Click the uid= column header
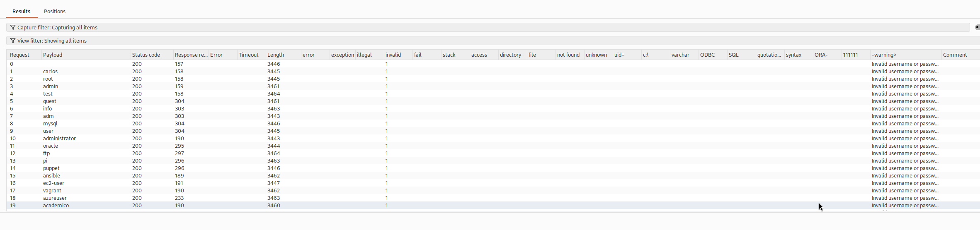The image size is (980, 230). 627,55
